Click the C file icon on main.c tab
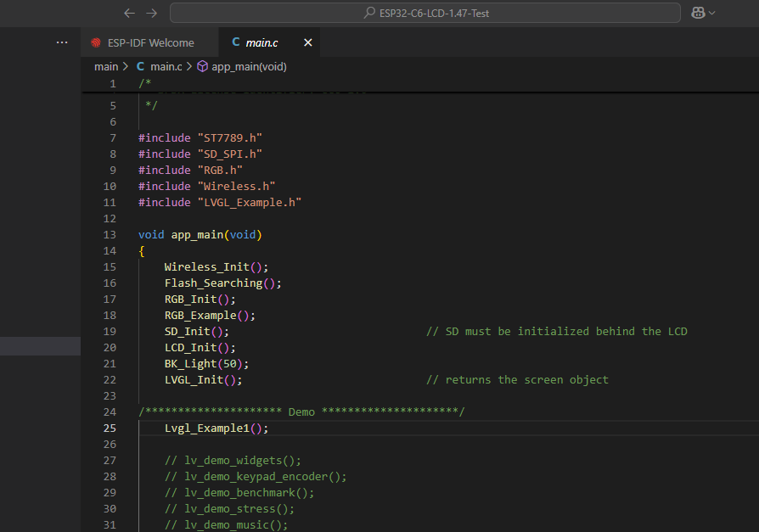The image size is (759, 532). 236,42
